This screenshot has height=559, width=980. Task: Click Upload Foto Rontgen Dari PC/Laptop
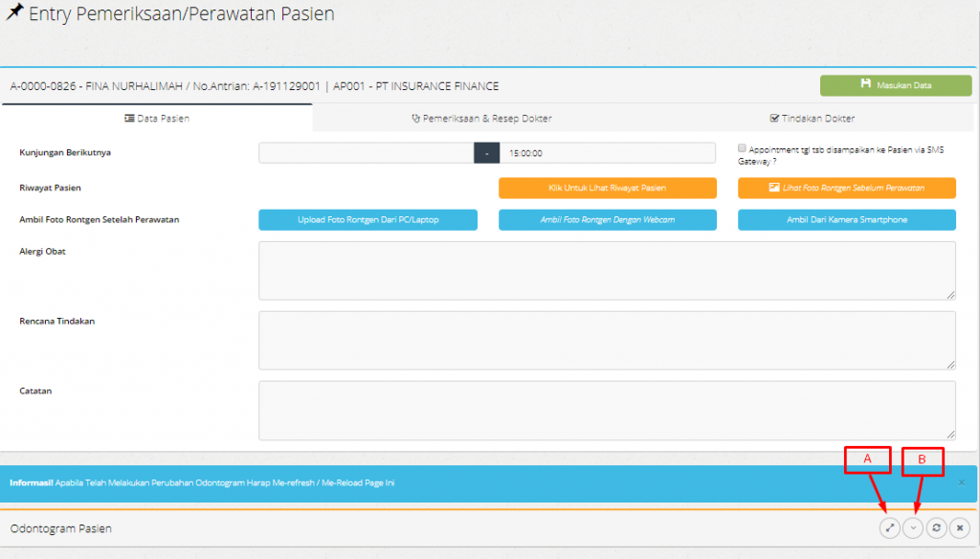click(367, 220)
